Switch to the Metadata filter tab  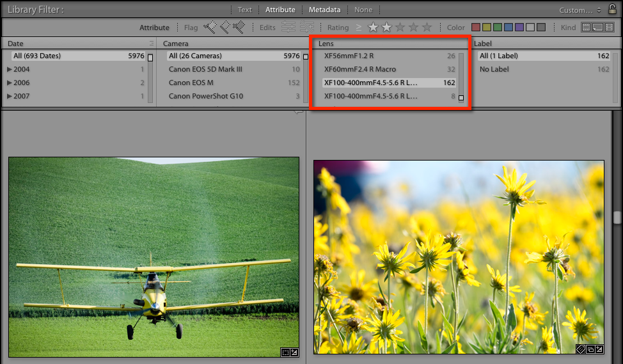pyautogui.click(x=324, y=10)
